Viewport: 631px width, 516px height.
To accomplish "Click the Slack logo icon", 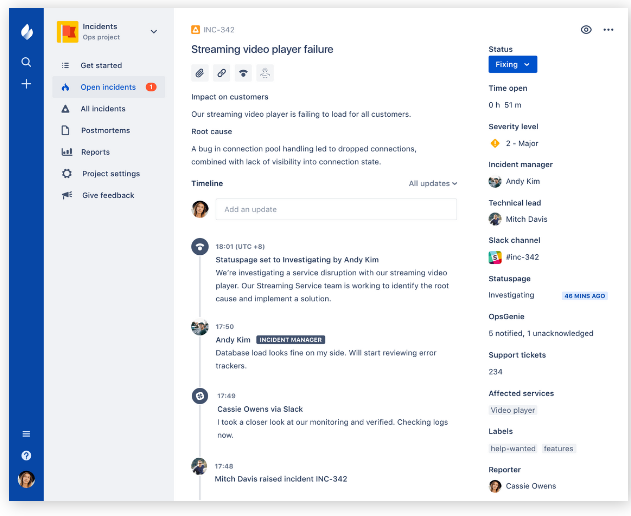I will 495,257.
